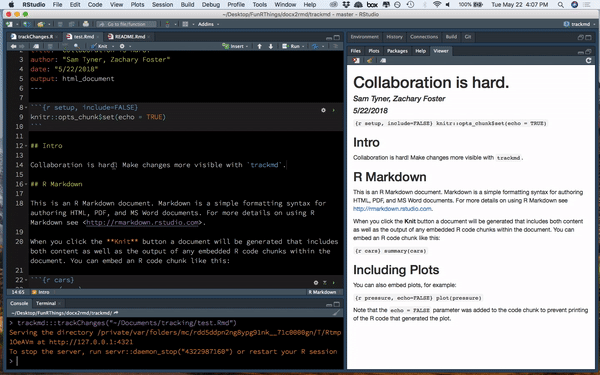The width and height of the screenshot is (600, 375).
Task: Open the document settings gear icon
Action: point(122,46)
